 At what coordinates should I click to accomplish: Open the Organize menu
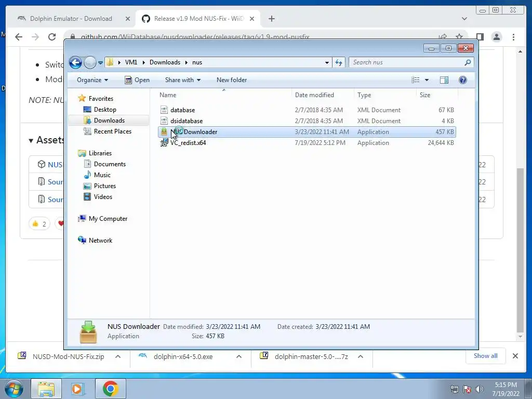[92, 79]
